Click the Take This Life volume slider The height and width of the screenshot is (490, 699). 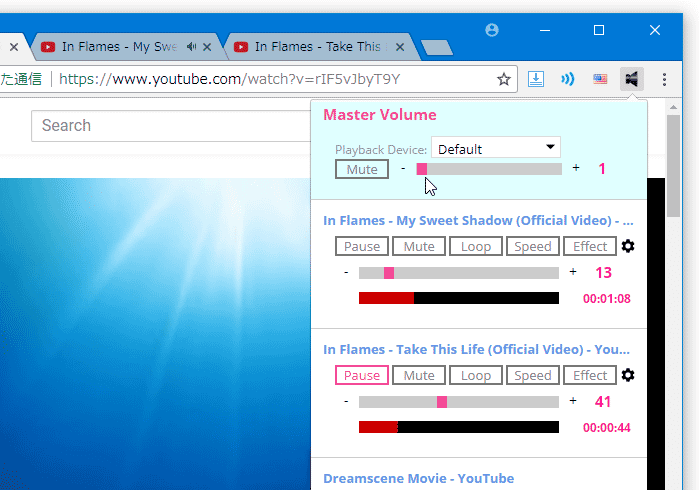[459, 402]
